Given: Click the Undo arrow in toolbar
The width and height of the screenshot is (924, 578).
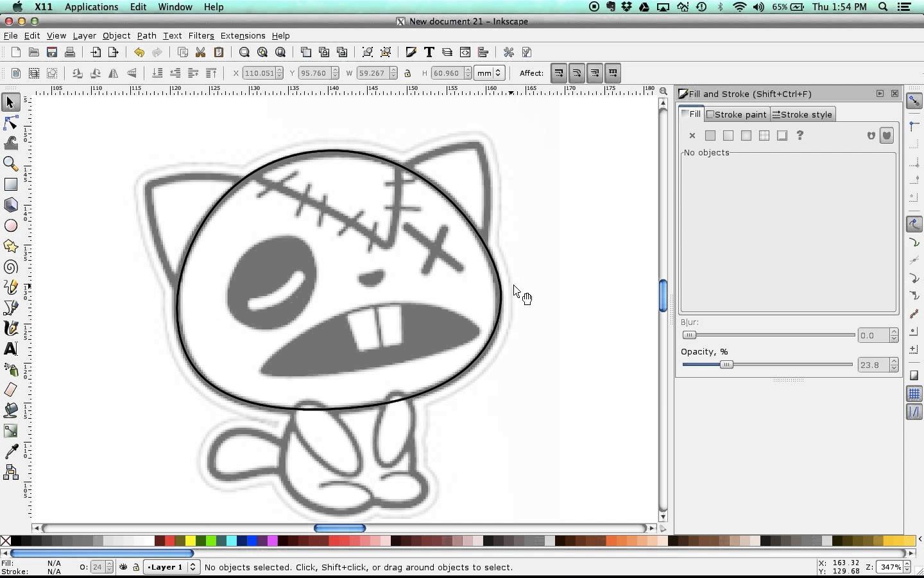Looking at the screenshot, I should [x=139, y=53].
